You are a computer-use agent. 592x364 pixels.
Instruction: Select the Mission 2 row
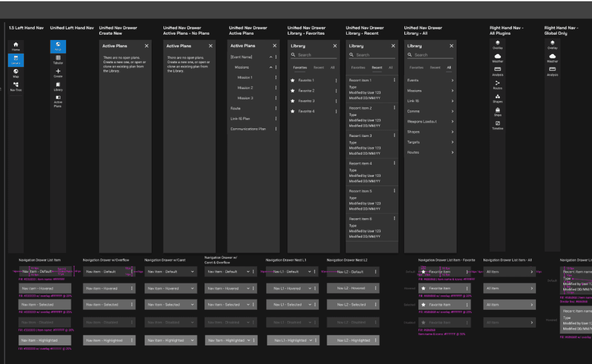point(254,88)
